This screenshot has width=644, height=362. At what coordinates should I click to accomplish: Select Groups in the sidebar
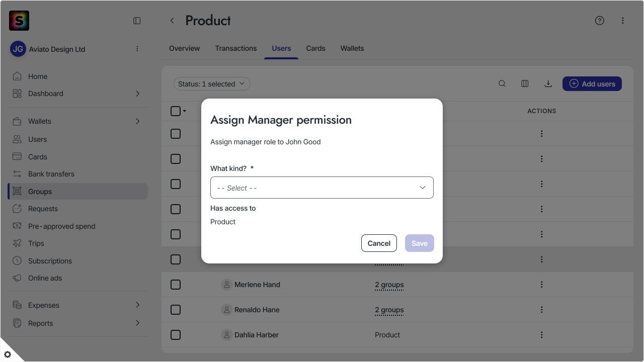tap(78, 192)
